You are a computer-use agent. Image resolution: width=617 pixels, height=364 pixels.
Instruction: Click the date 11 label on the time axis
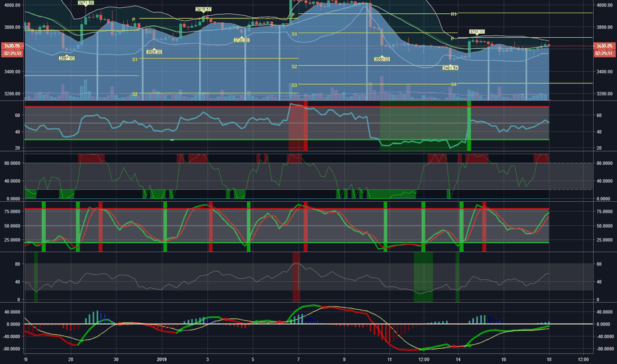tap(389, 359)
